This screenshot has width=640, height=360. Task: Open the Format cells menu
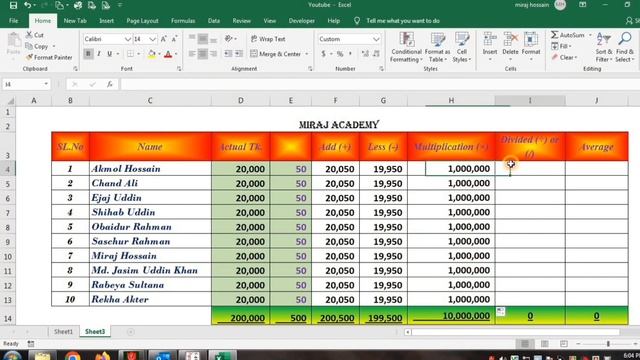[531, 47]
